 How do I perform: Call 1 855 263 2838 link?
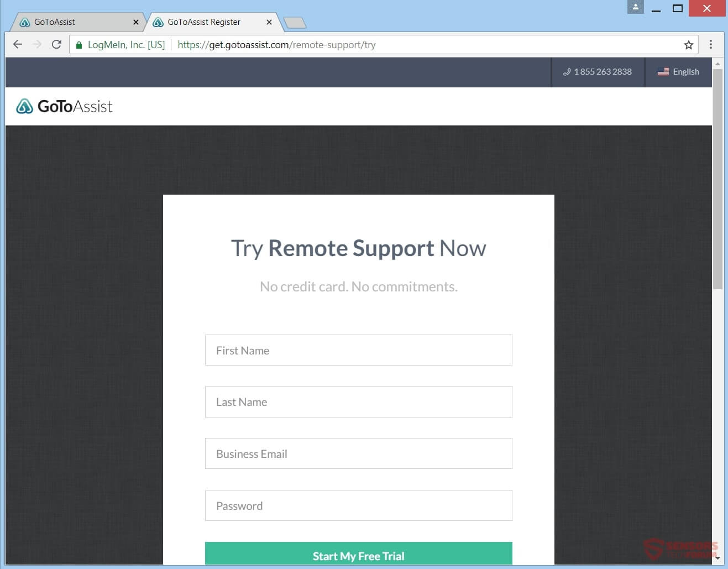603,71
